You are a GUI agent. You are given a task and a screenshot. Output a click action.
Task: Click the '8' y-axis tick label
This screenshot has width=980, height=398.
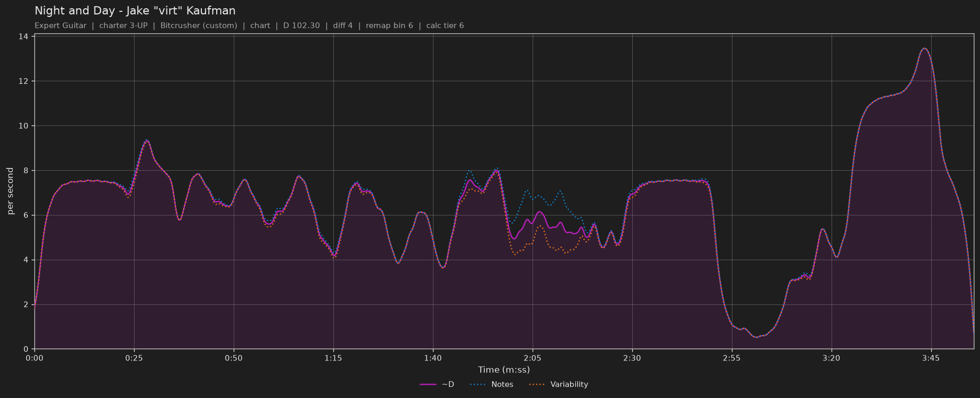(26, 171)
